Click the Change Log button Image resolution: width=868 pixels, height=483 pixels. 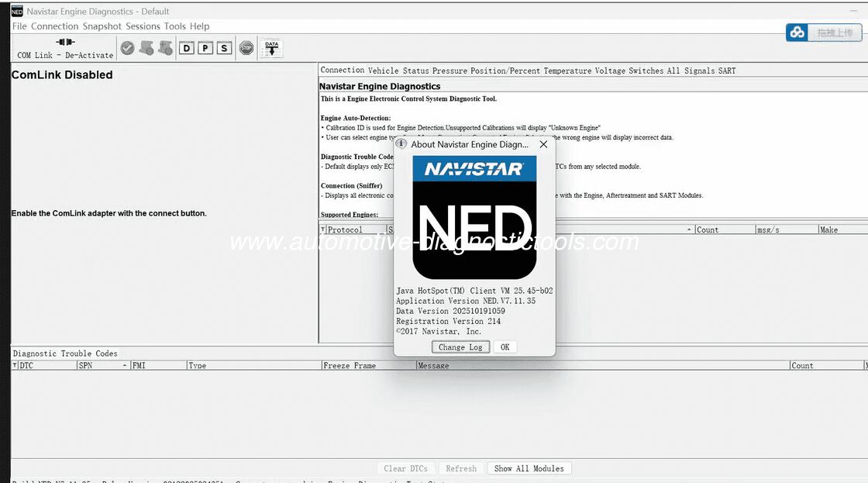(x=460, y=347)
